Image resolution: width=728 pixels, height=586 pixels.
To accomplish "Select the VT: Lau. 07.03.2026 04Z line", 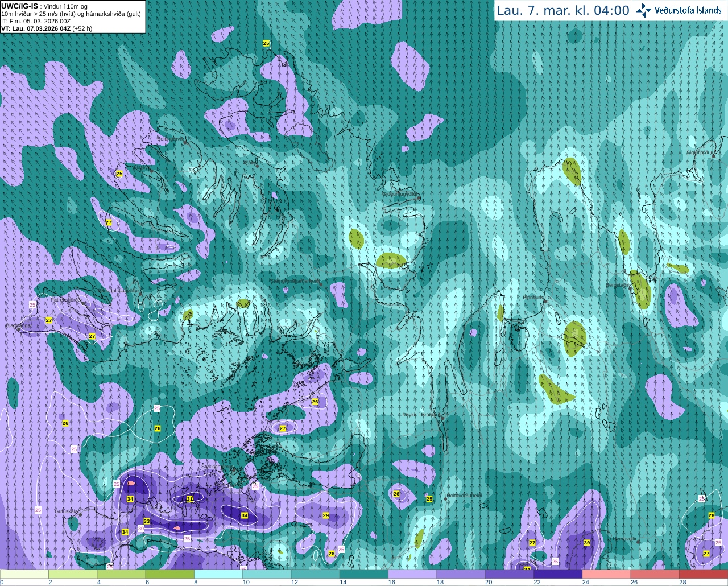I will pyautogui.click(x=47, y=28).
